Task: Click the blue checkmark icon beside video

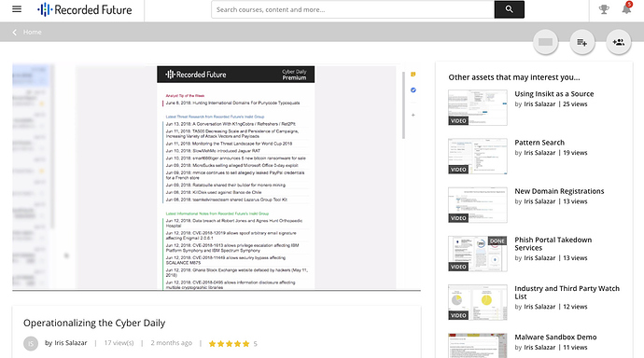Action: (413, 89)
